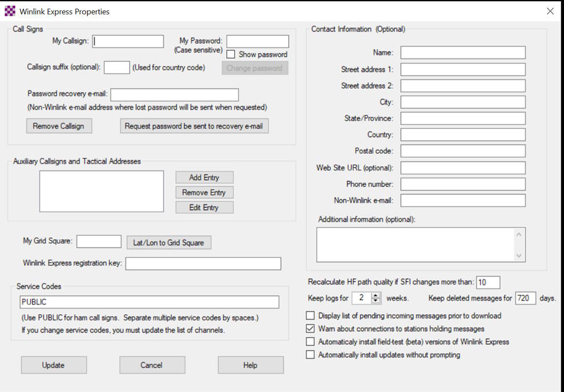Increase Keep logs weeks with up arrow
564x392 pixels.
point(376,295)
